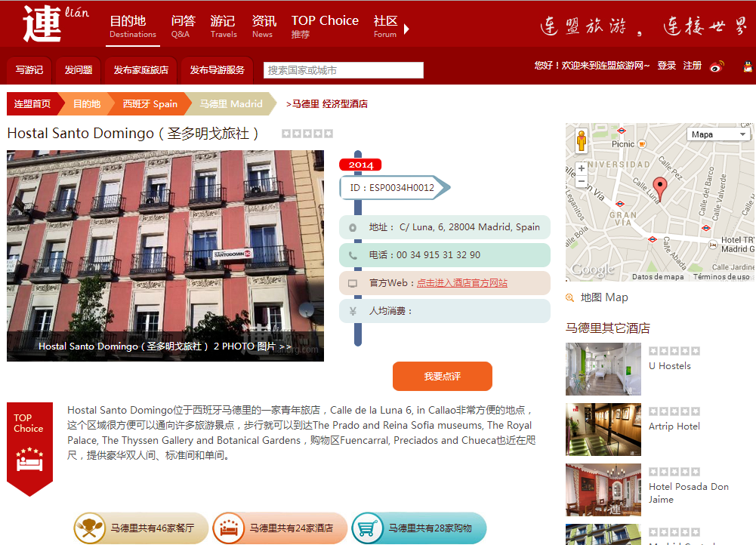Click the 我要点评 review button
This screenshot has width=756, height=545.
[443, 377]
